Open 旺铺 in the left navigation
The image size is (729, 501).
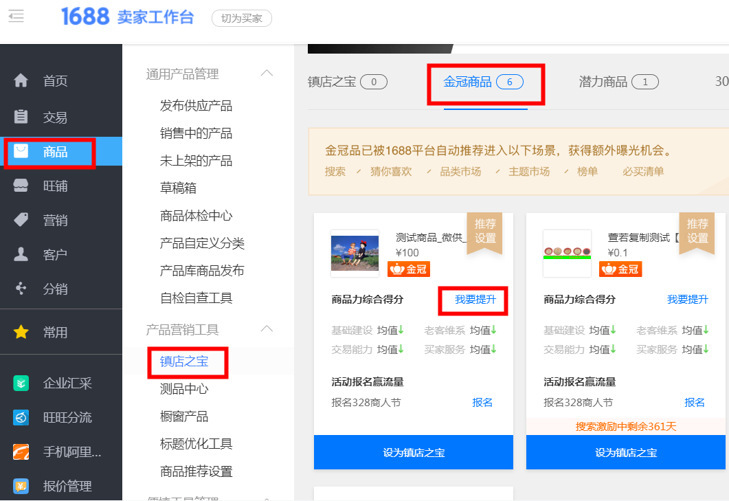coord(55,186)
